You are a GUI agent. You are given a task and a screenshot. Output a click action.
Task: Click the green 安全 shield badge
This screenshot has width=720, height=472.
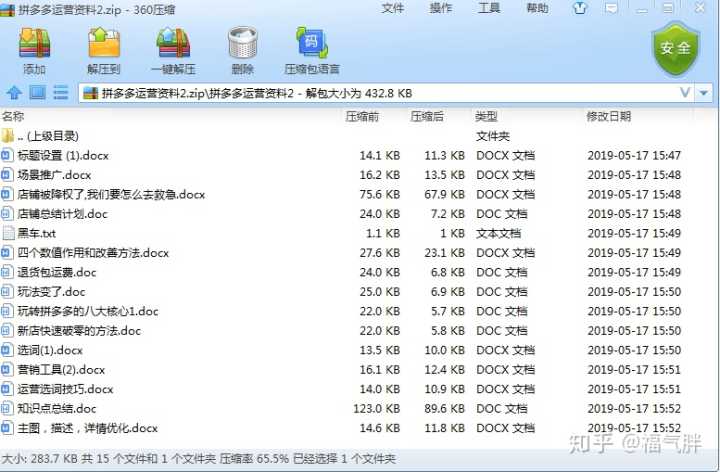[675, 47]
